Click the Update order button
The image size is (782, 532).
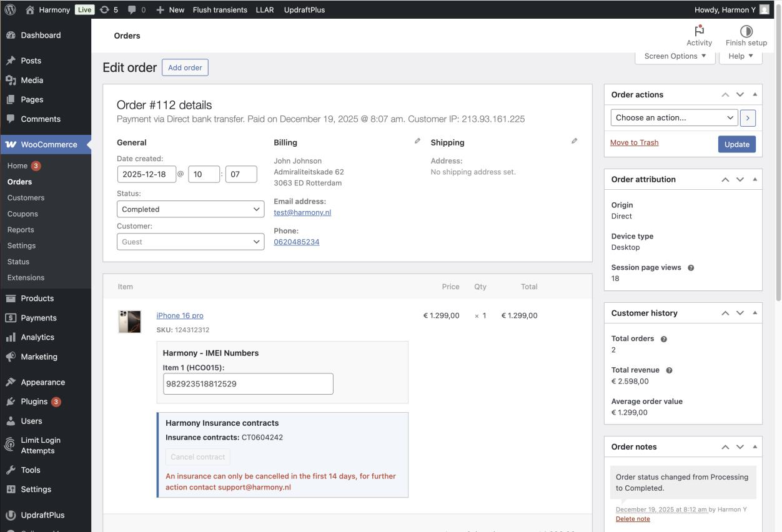click(x=736, y=144)
